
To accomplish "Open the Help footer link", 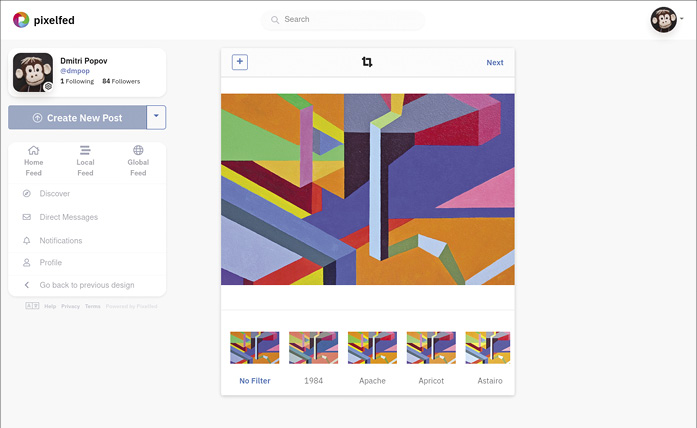I will (50, 306).
